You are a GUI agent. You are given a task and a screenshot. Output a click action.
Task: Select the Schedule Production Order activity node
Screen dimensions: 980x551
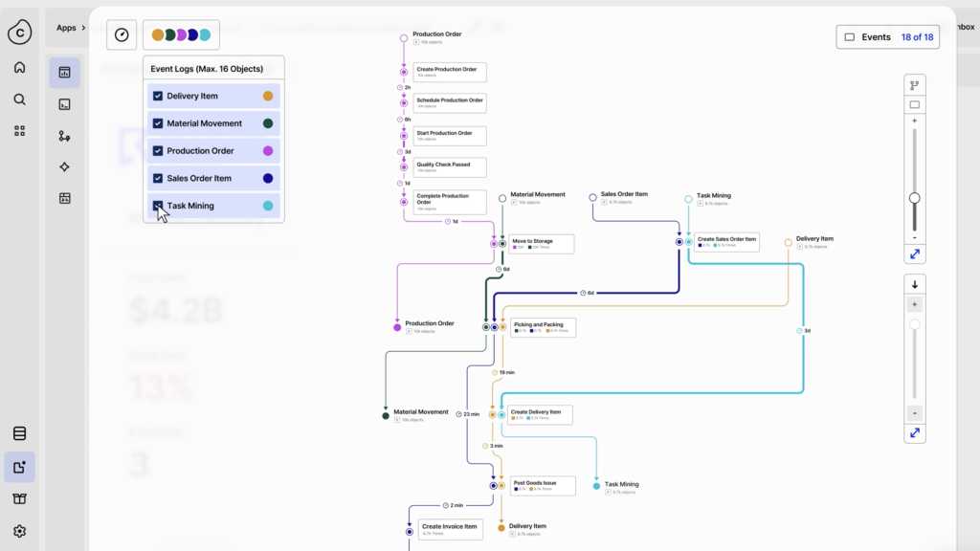(450, 103)
